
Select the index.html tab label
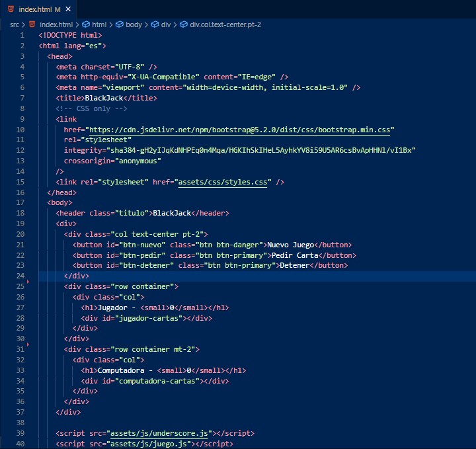click(35, 9)
